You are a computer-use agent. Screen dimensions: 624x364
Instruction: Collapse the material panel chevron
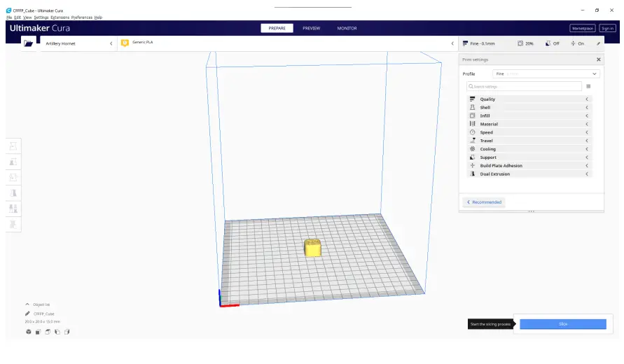(x=452, y=43)
